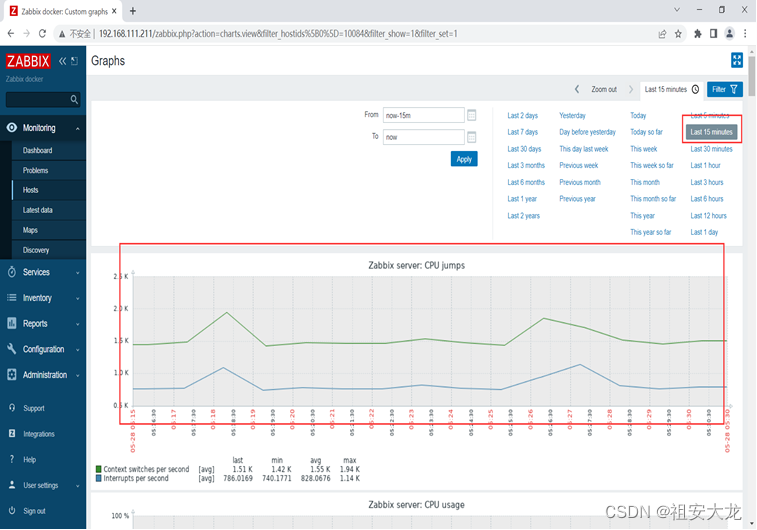
Task: Click the Monitoring eye icon
Action: pyautogui.click(x=12, y=127)
